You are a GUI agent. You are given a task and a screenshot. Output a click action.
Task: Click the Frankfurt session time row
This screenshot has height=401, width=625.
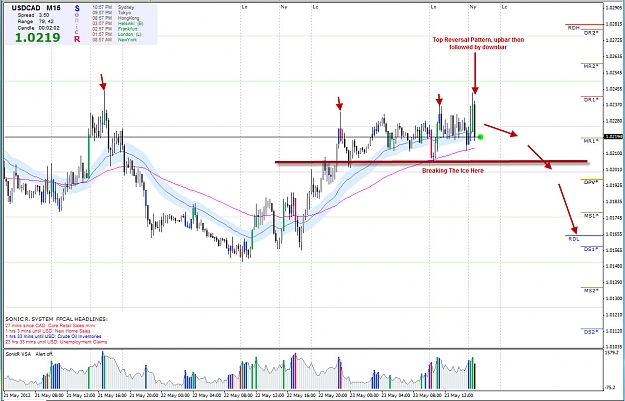[x=115, y=29]
